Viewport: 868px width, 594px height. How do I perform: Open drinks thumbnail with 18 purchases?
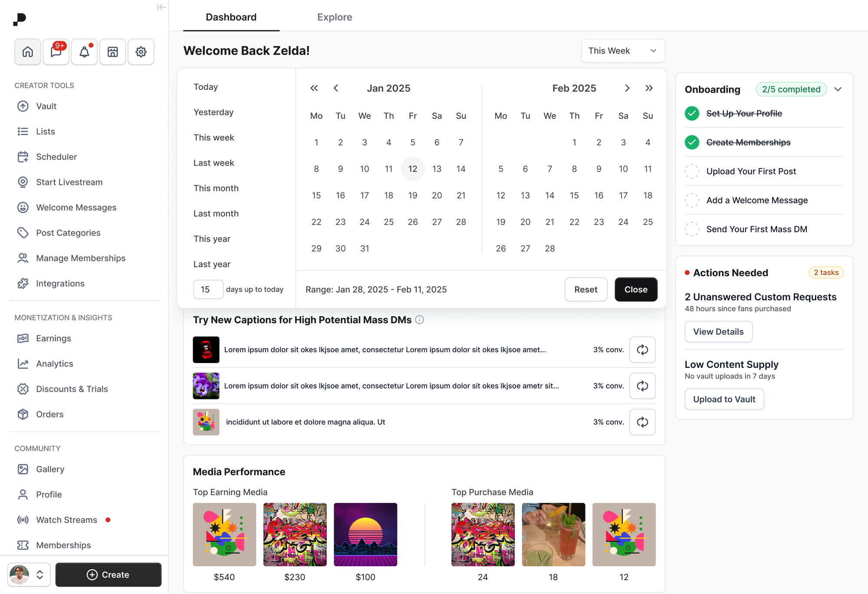tap(553, 535)
